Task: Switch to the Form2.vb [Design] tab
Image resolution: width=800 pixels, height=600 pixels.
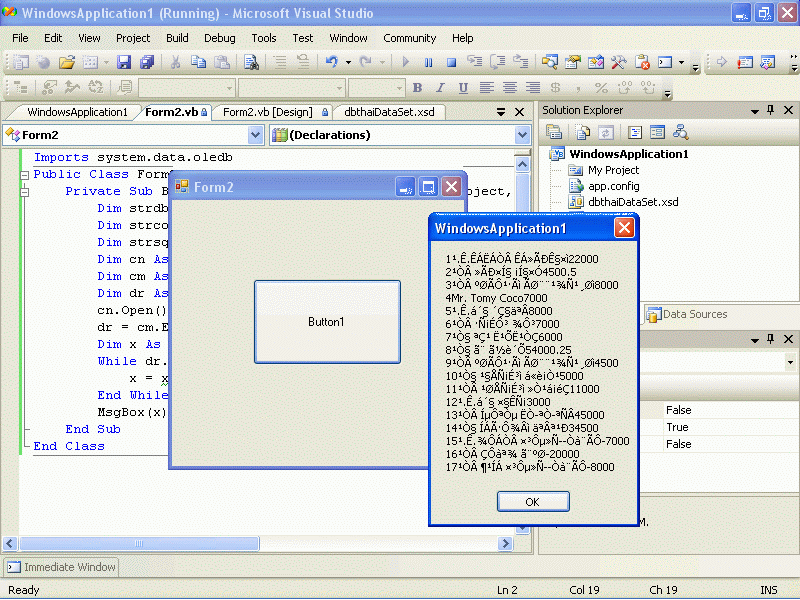Action: (x=267, y=112)
